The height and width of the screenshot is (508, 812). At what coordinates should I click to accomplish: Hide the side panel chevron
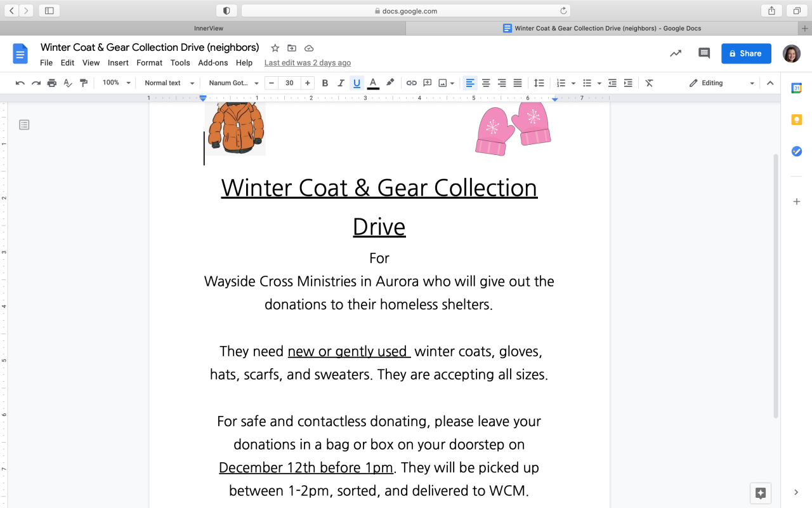coord(796,492)
